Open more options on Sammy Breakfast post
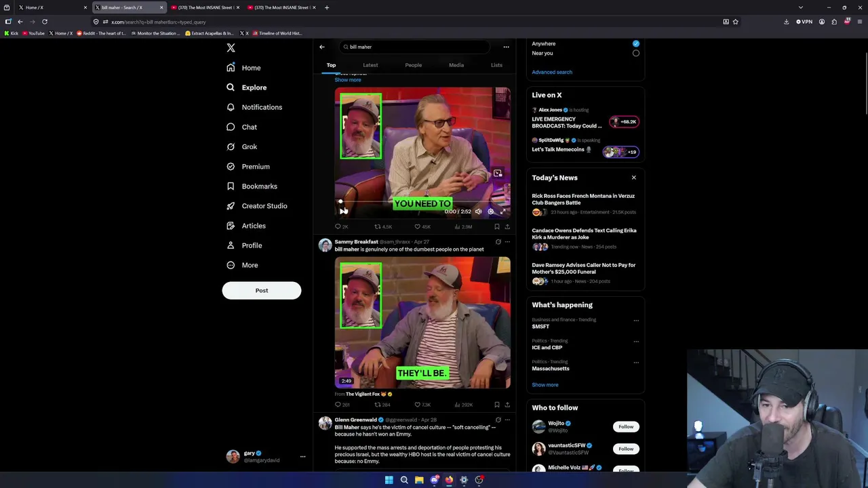 tap(507, 242)
